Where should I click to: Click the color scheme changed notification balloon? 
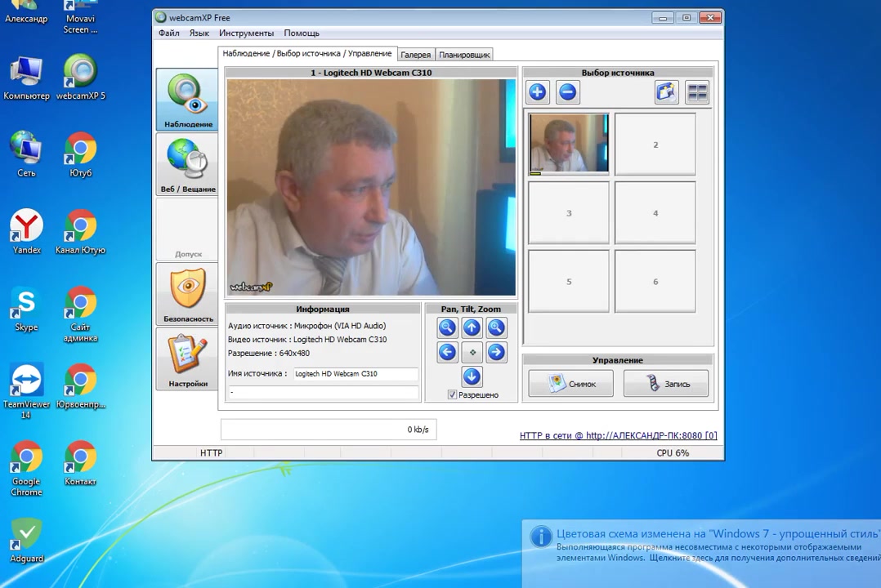tap(701, 553)
